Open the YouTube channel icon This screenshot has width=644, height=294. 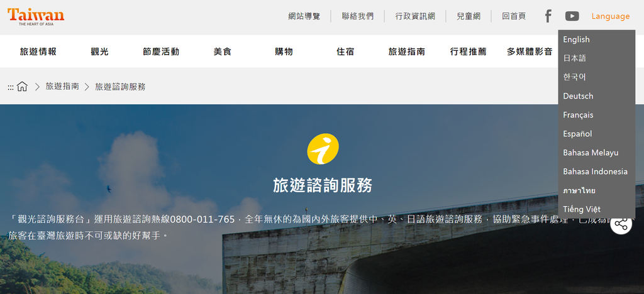[x=572, y=16]
